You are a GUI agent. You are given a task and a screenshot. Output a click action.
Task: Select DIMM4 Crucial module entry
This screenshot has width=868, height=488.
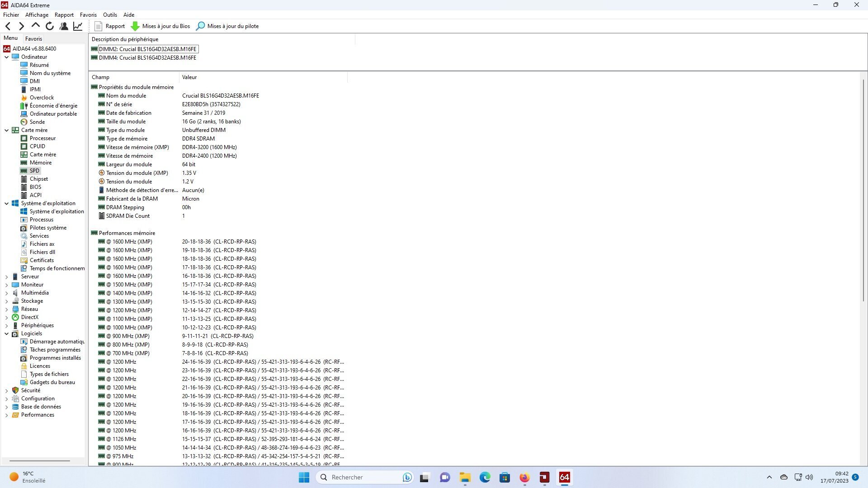tap(147, 58)
